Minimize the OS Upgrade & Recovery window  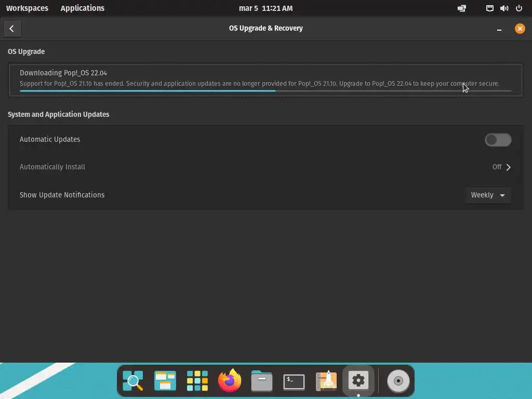coord(499,29)
